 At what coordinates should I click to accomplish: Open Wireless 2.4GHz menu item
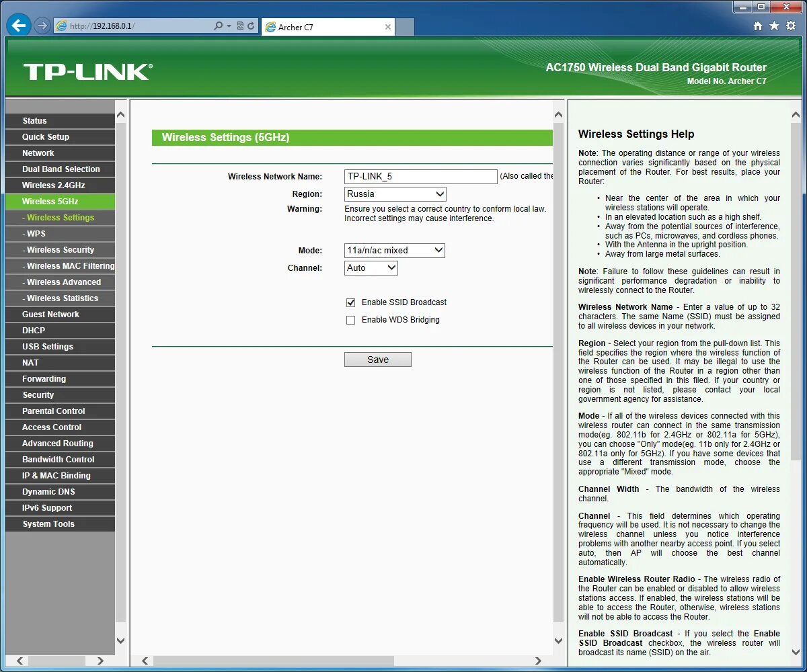(60, 185)
